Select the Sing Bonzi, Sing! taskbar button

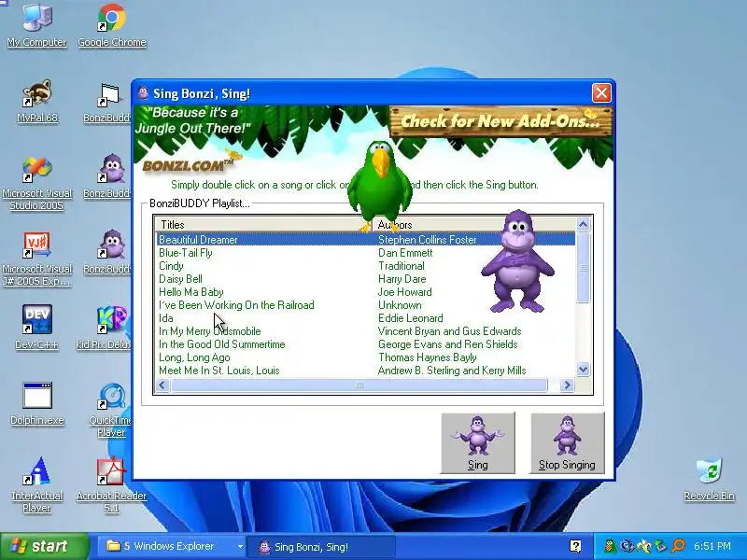point(320,547)
